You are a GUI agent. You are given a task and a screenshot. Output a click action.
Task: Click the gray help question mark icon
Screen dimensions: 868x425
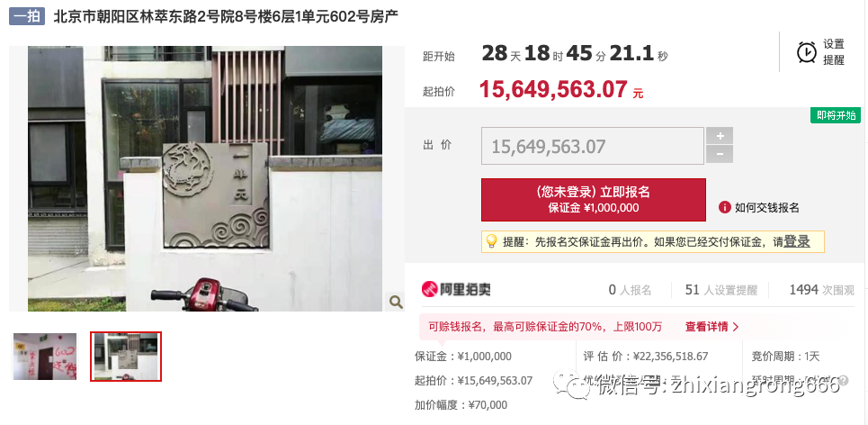tap(844, 380)
